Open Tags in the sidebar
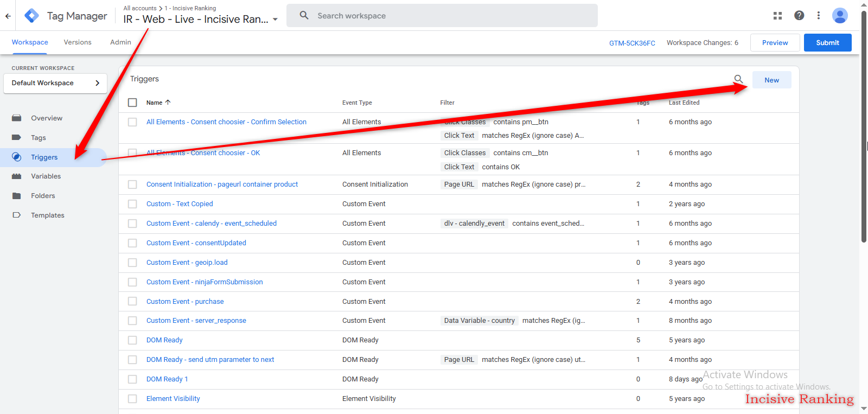This screenshot has height=414, width=868. [39, 138]
